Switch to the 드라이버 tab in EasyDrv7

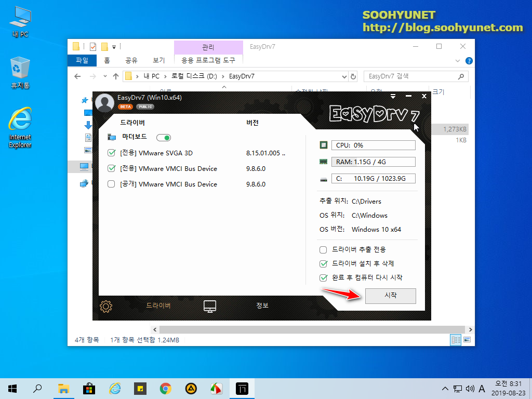[158, 305]
